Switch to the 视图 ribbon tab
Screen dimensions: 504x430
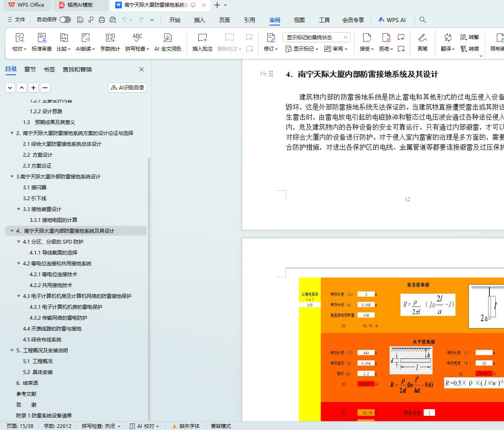point(299,20)
